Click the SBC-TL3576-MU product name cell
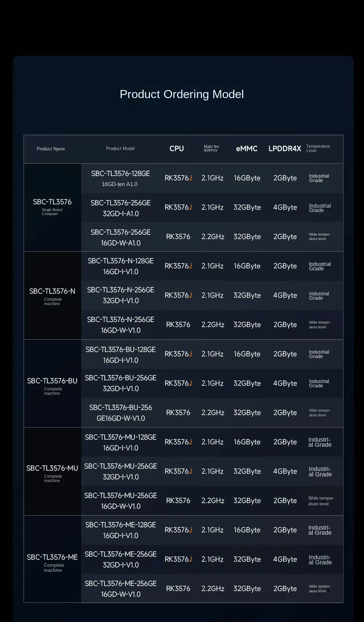 coord(52,472)
